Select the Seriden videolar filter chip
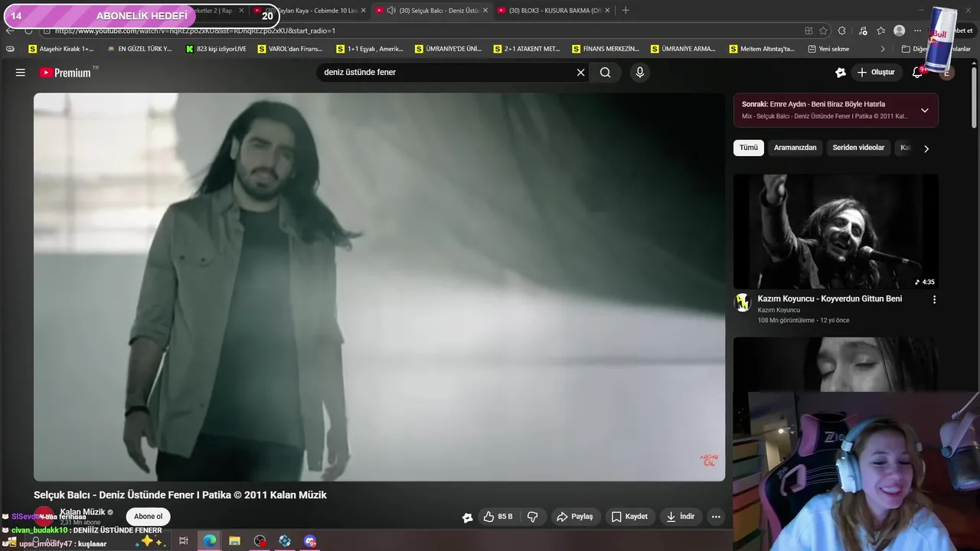Screen dimensions: 980x551 pyautogui.click(x=858, y=148)
